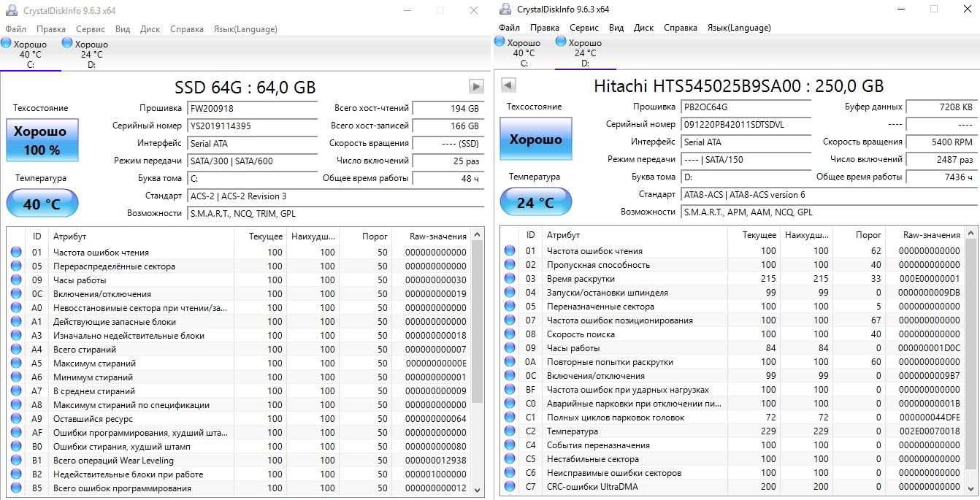This screenshot has width=980, height=500.
Task: Click scroll up arrow in SSD attribute list
Action: [x=478, y=235]
